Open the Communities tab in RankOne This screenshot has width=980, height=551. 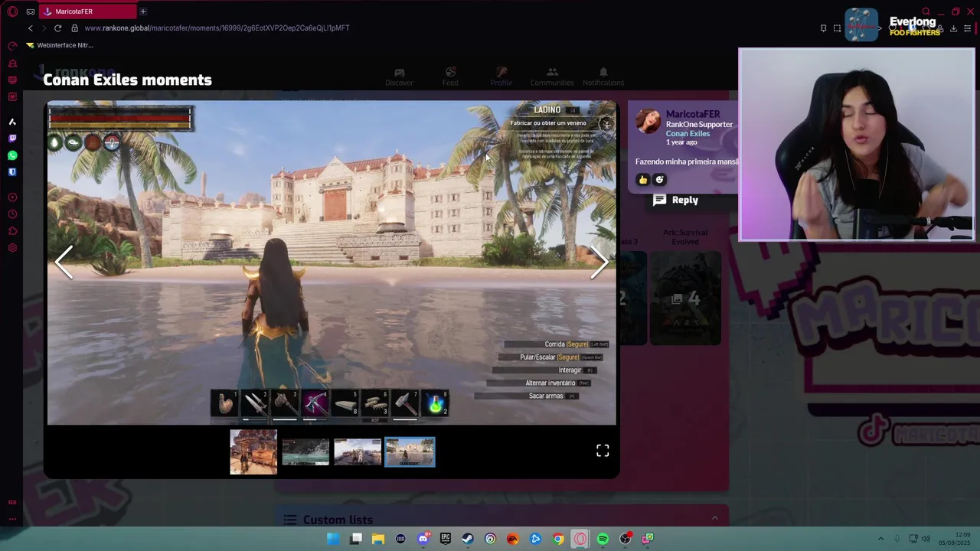552,77
